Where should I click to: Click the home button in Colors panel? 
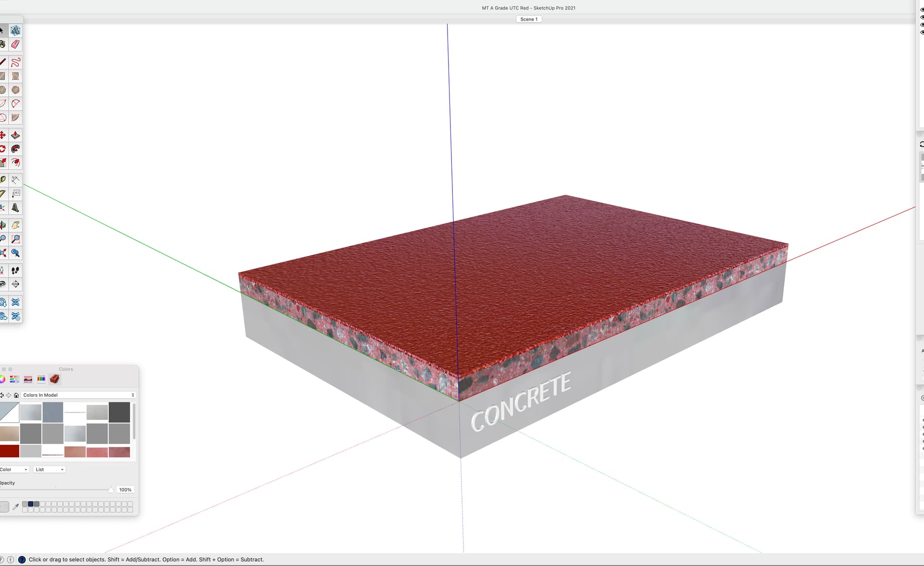[16, 395]
